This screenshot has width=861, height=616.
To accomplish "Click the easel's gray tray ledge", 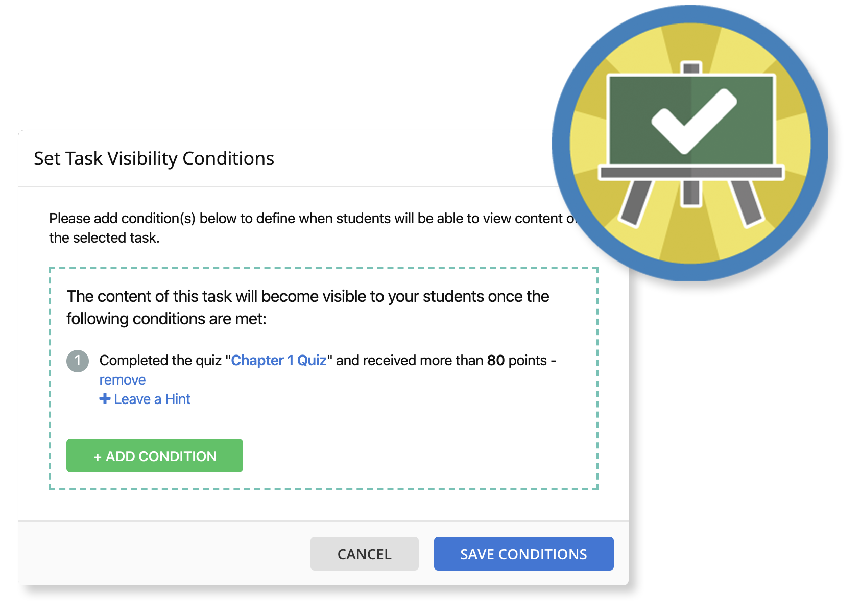I will (691, 173).
